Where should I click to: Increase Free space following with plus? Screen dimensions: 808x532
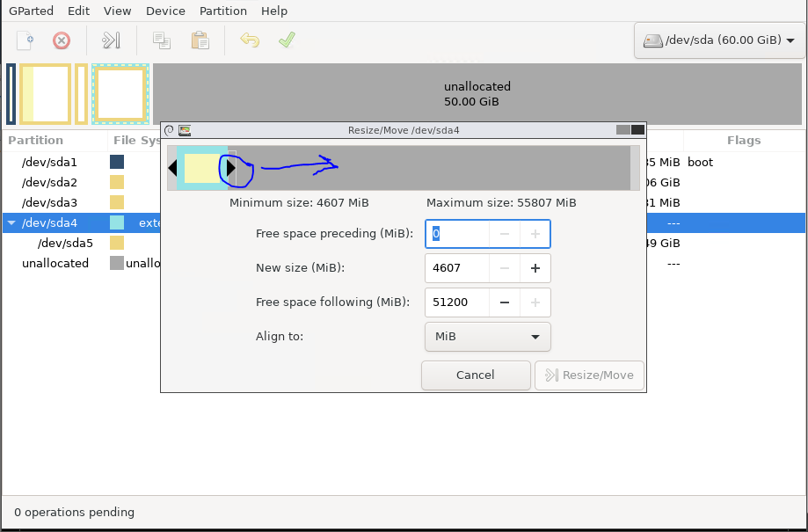click(x=535, y=302)
